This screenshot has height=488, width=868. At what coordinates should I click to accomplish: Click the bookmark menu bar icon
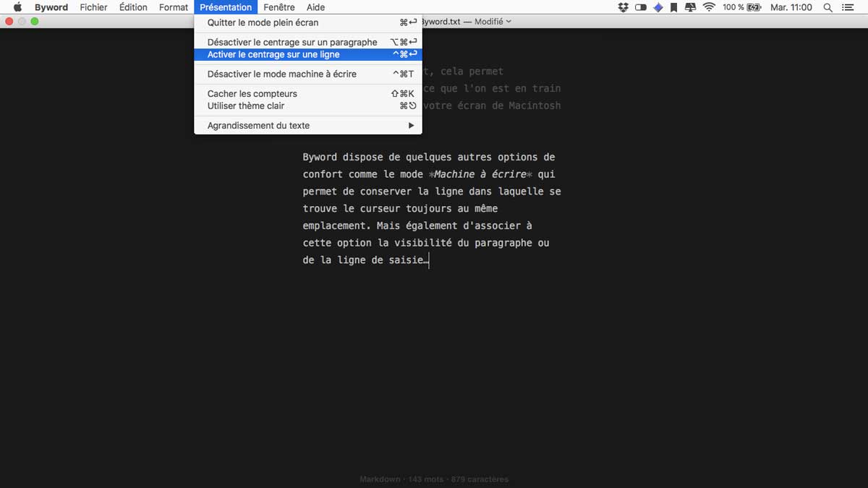click(x=674, y=7)
